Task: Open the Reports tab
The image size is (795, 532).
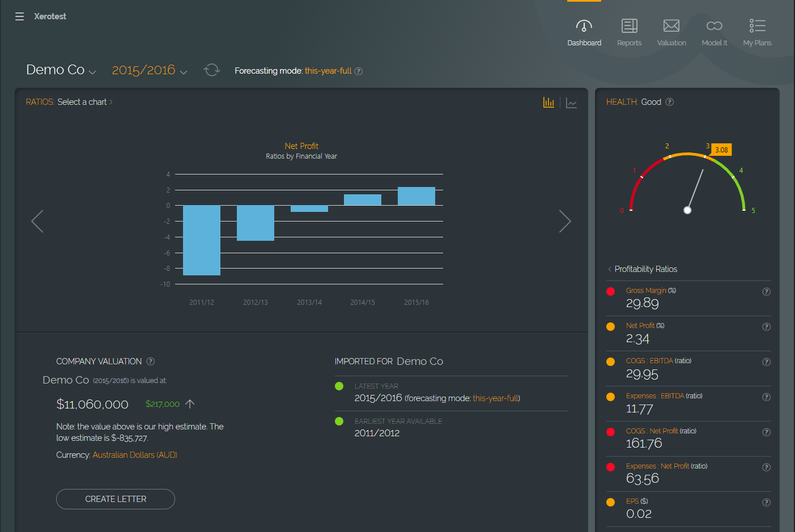Action: click(x=629, y=32)
